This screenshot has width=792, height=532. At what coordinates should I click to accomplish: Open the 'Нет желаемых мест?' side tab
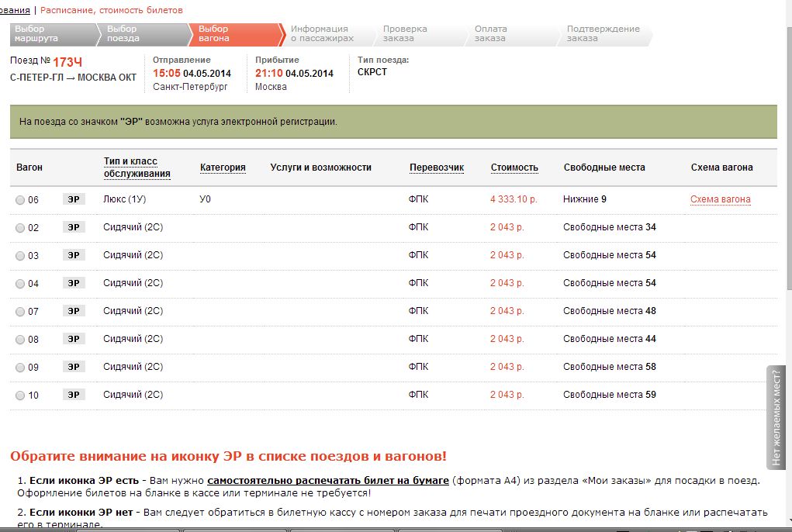[x=778, y=417]
